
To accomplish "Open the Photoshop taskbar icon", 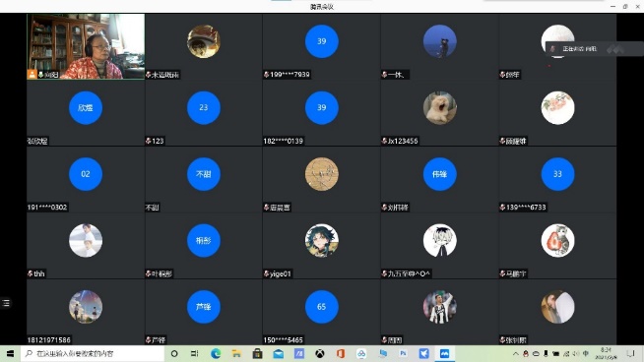I will tap(403, 353).
